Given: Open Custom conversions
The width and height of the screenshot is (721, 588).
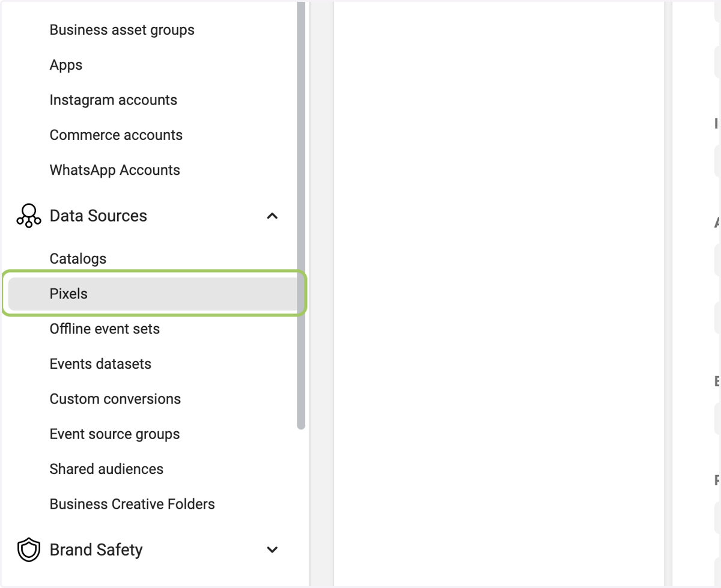Looking at the screenshot, I should [115, 399].
